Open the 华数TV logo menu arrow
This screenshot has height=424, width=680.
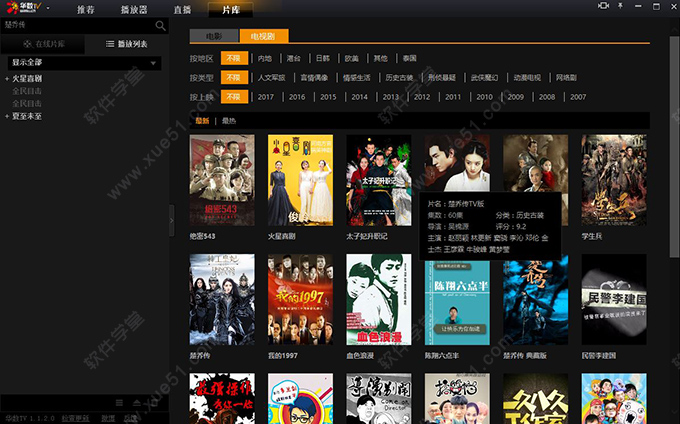[48, 8]
